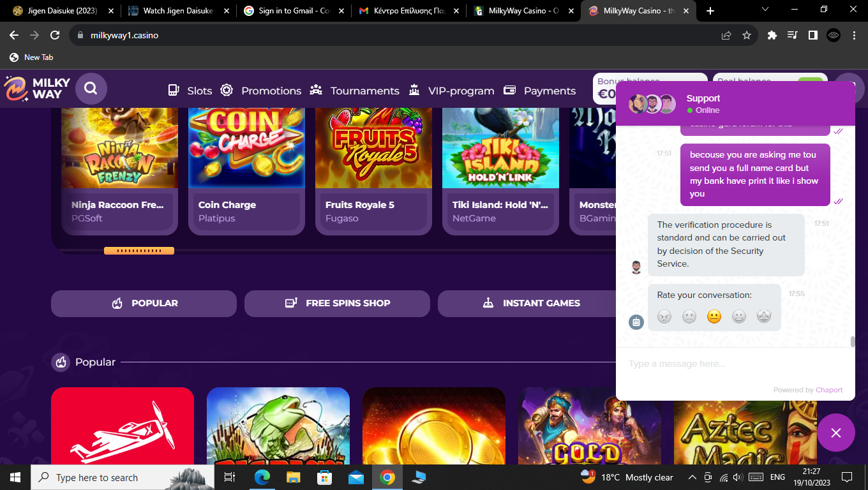Open the Promotions menu item
868x490 pixels.
tap(260, 91)
